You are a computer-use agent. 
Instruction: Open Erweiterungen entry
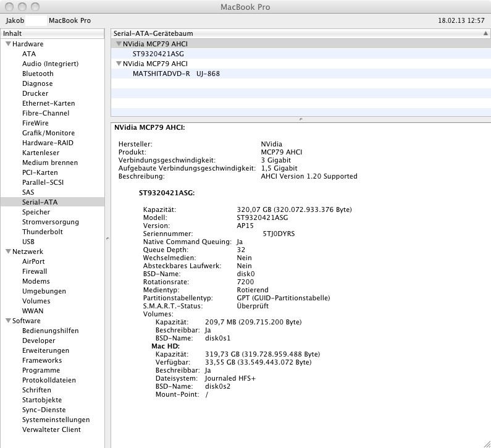[46, 350]
